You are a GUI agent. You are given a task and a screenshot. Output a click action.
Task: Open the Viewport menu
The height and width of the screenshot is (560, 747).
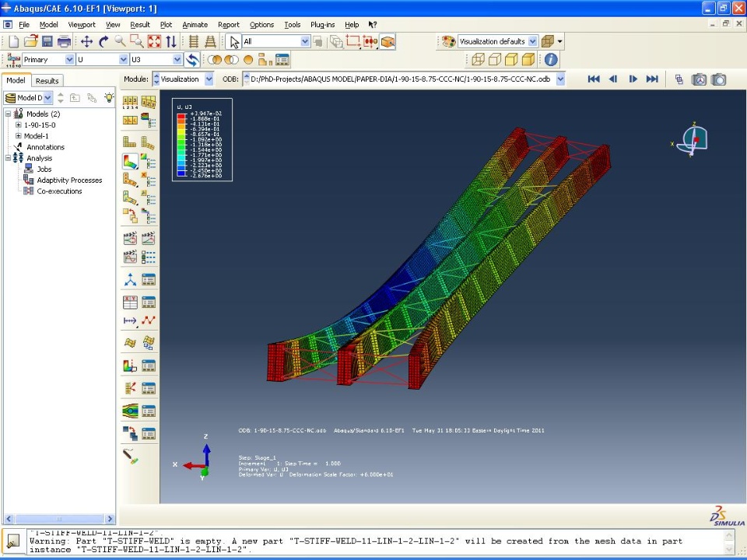coord(82,24)
